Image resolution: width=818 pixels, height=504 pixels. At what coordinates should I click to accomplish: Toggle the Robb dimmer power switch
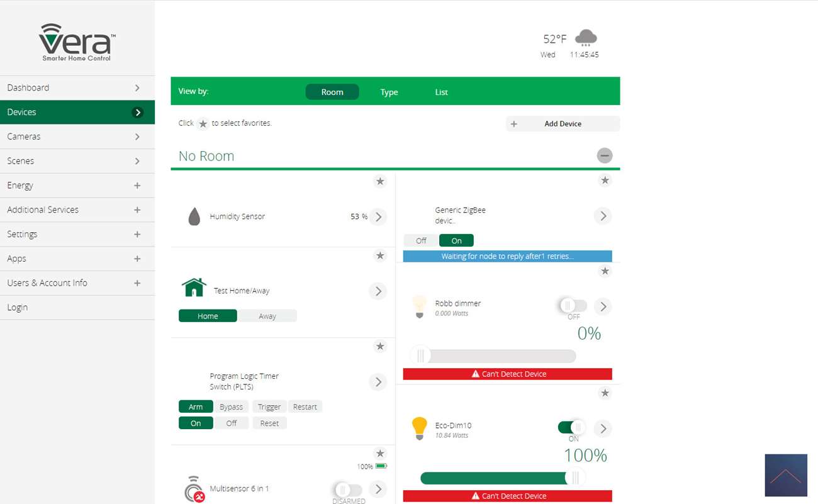[x=572, y=306]
